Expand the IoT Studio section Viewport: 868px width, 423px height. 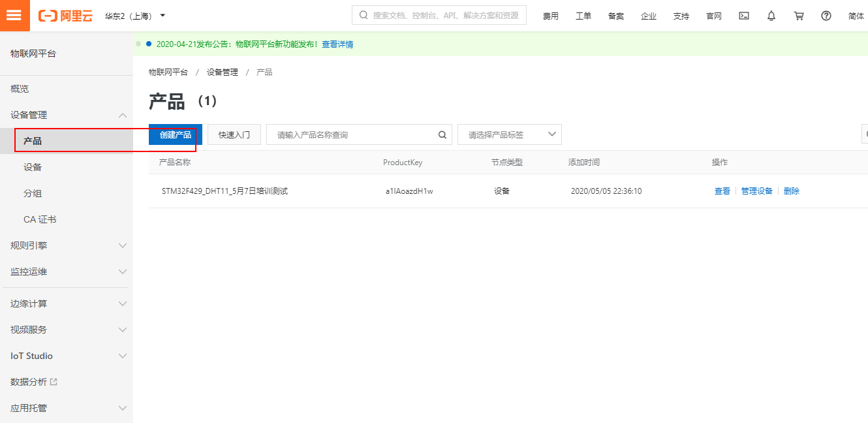tap(123, 356)
